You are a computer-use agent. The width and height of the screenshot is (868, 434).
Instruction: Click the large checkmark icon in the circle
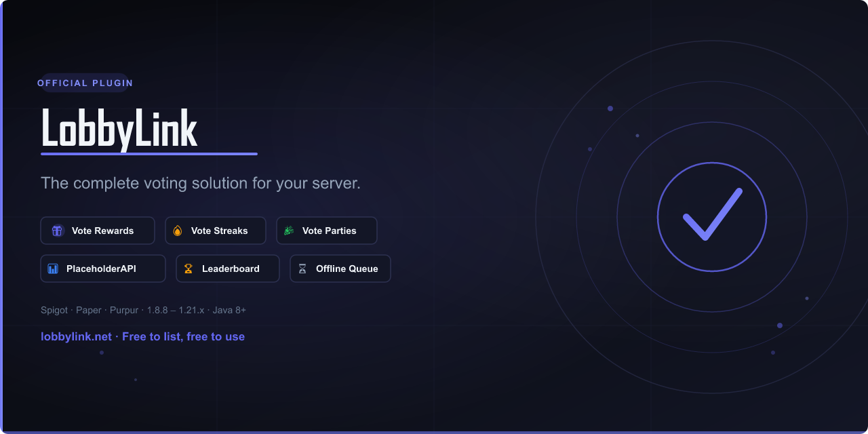[712, 214]
